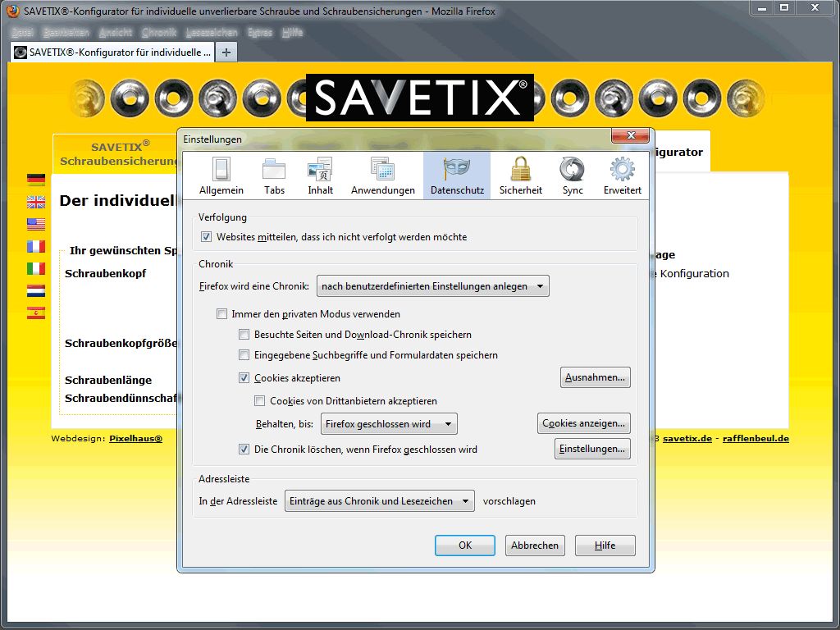Image resolution: width=840 pixels, height=630 pixels.
Task: Uncheck Cookies akzeptieren
Action: (x=244, y=377)
